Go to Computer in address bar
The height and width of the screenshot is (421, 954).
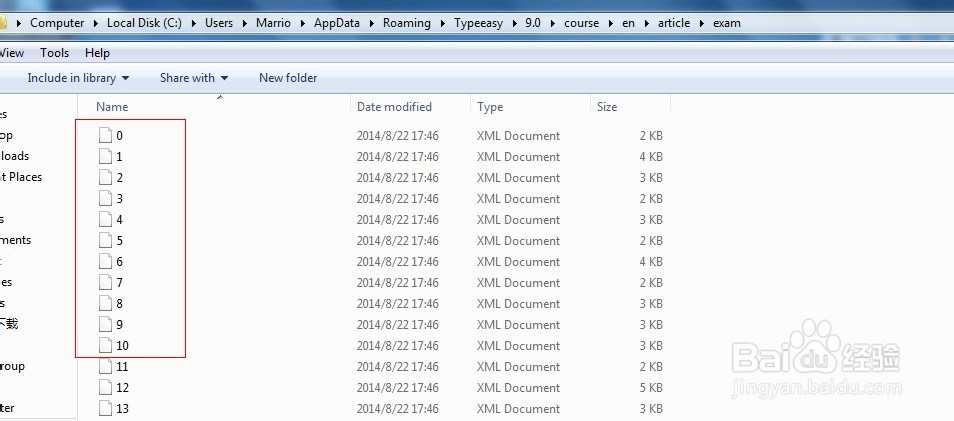[x=57, y=23]
